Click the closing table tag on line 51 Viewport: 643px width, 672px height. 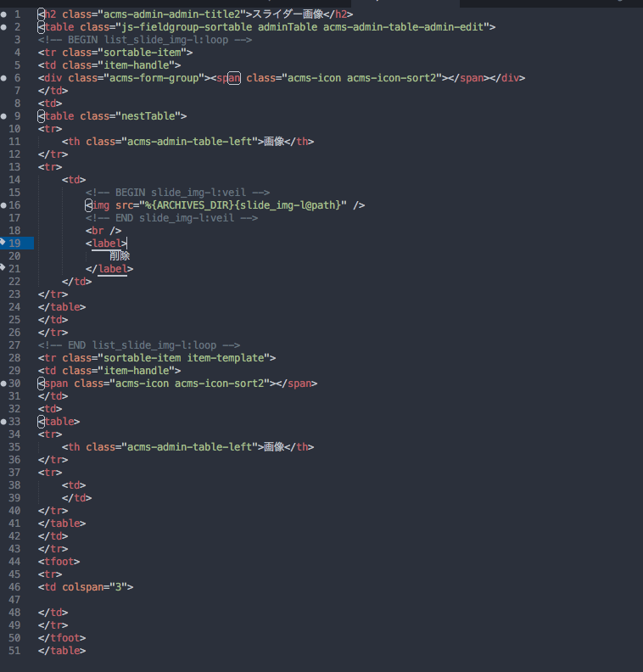click(x=62, y=651)
